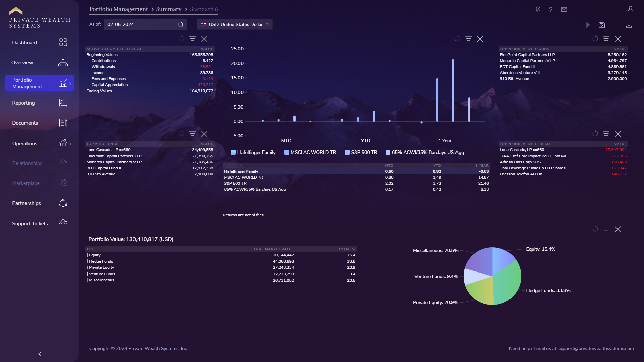Click the user profile icon top right
This screenshot has height=362, width=644.
tap(630, 9)
